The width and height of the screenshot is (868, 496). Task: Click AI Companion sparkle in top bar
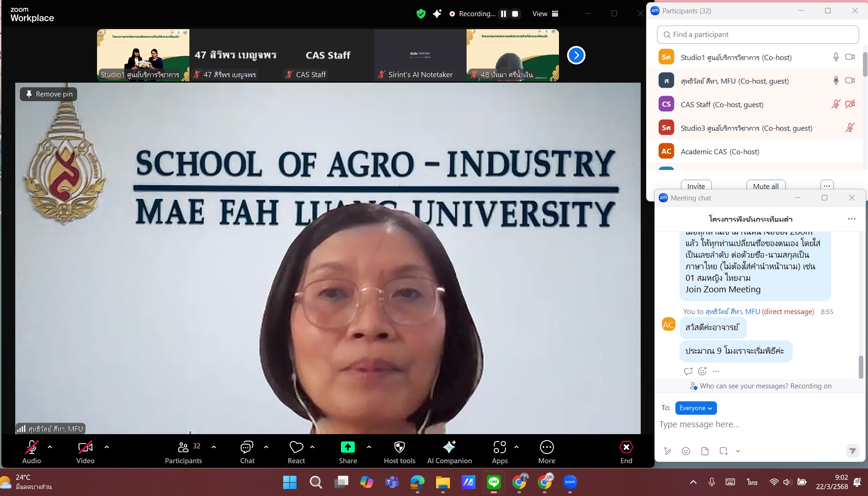437,14
